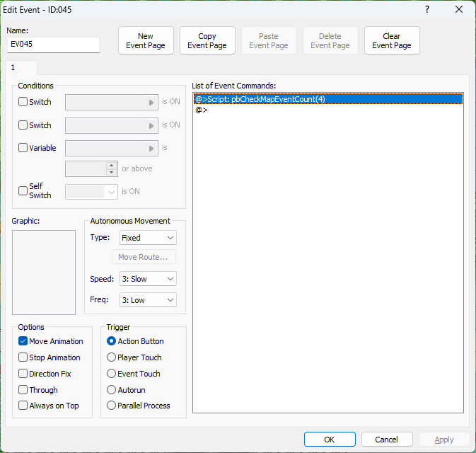Click Copy Event Page button
Screen dimensions: 476x453
coord(207,41)
